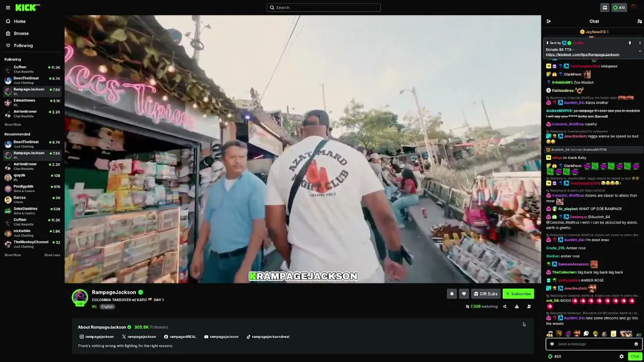Open the TikTok rampagejackson4real link
This screenshot has height=362, width=644.
pos(268,337)
